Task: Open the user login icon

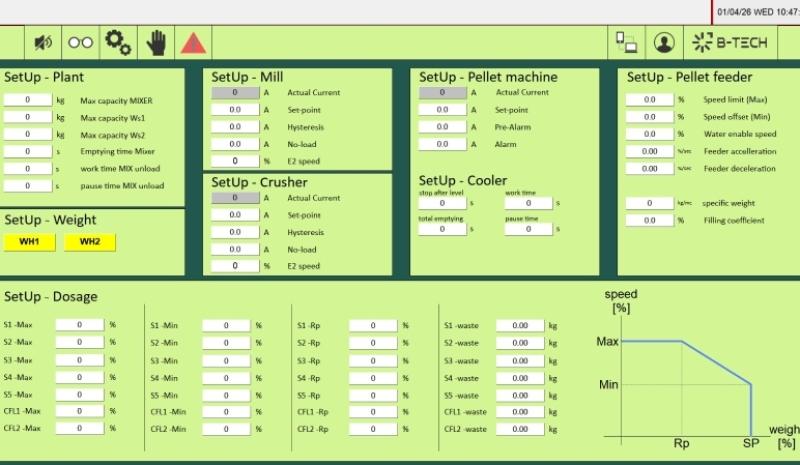Action: (x=664, y=42)
